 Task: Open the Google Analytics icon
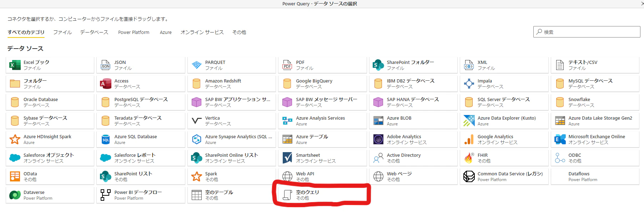click(469, 139)
